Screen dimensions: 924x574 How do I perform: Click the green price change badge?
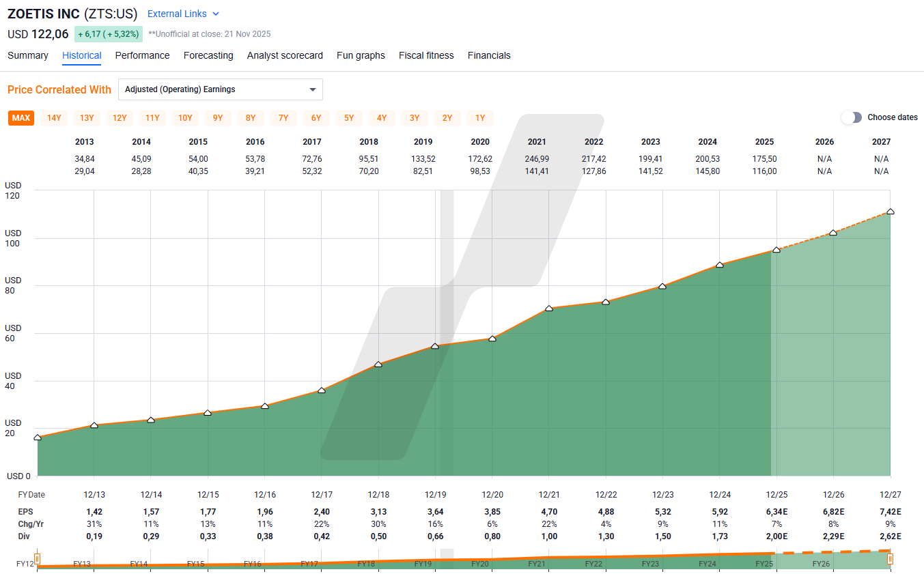coord(108,33)
